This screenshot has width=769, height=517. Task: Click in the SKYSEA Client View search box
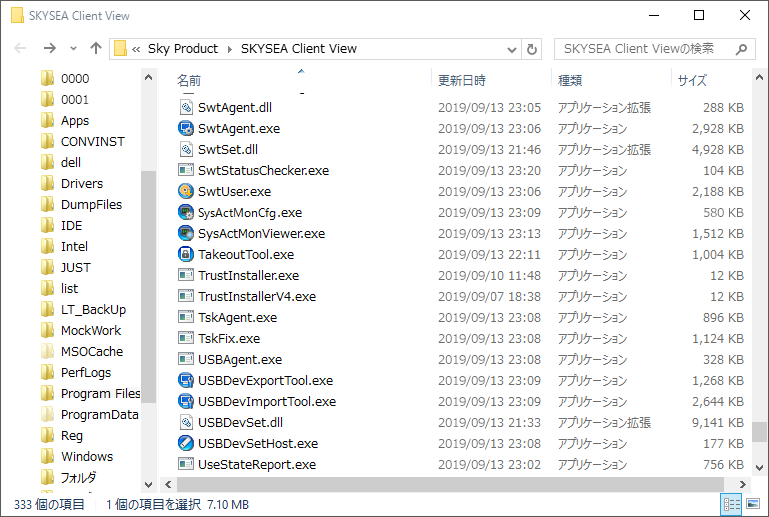point(646,49)
